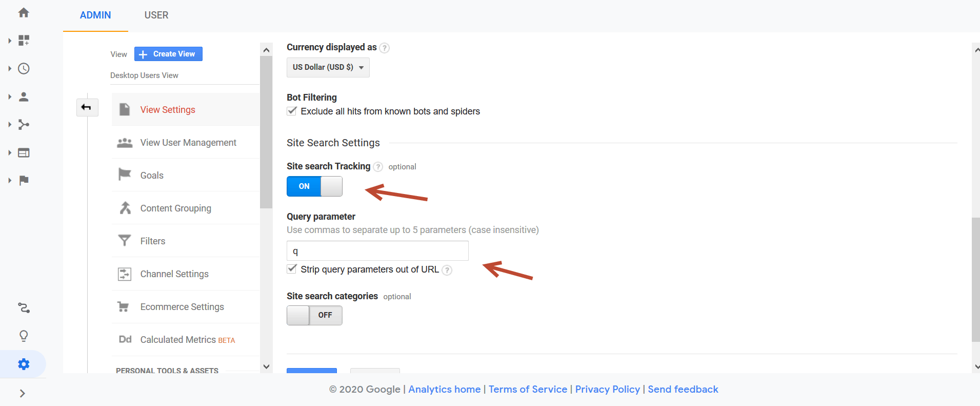The image size is (980, 406).
Task: Click the Conversions flag icon
Action: 24,180
